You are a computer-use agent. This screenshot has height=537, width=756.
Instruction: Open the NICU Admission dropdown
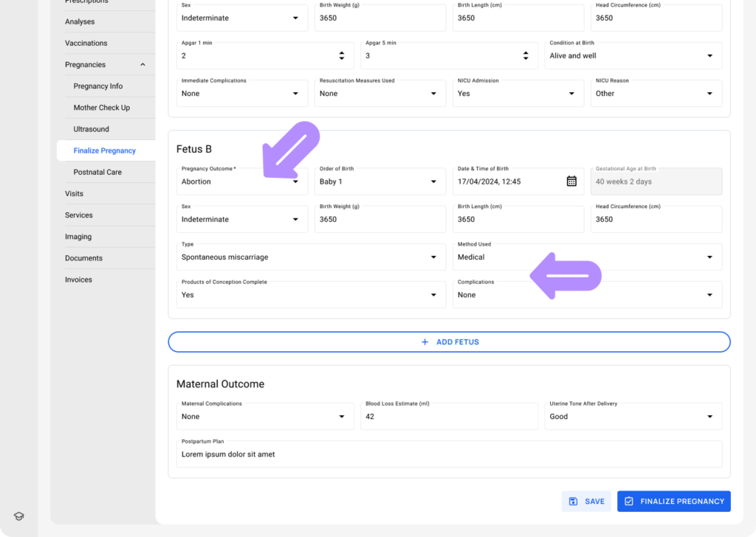(x=515, y=94)
